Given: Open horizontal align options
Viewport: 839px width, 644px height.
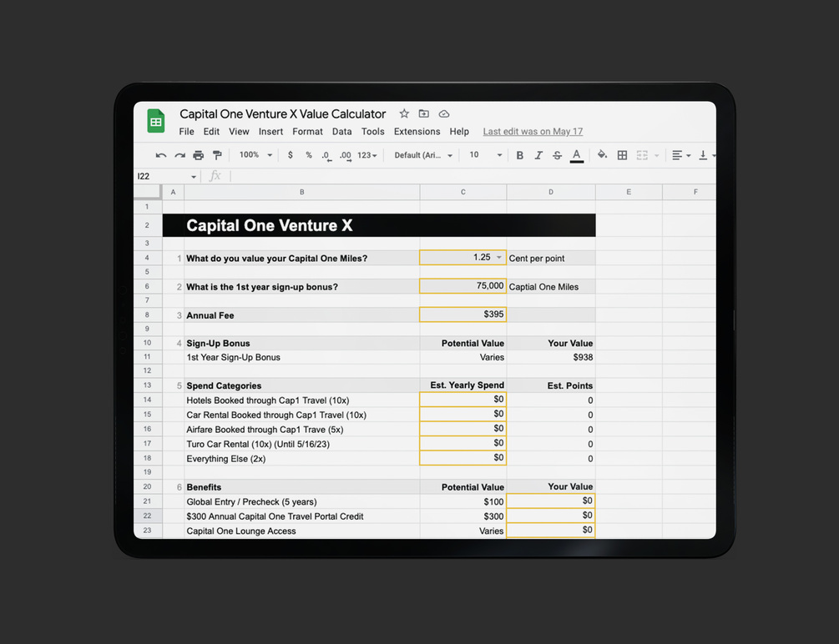Looking at the screenshot, I should [680, 155].
